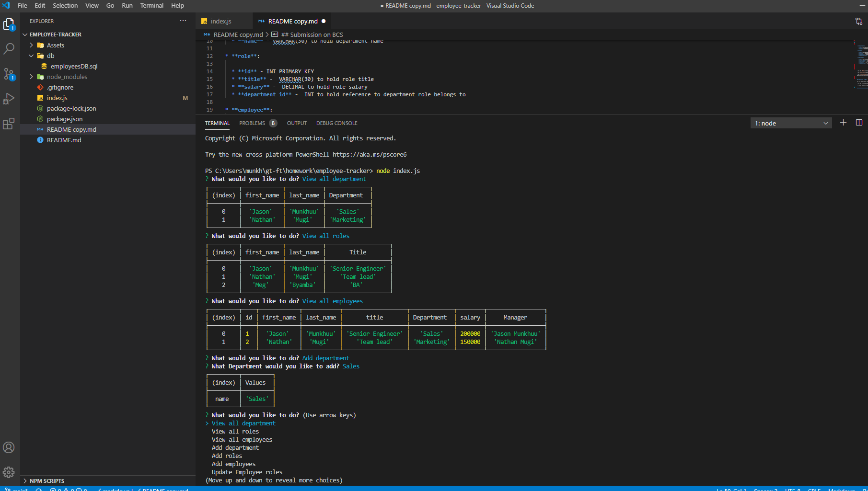Image resolution: width=868 pixels, height=491 pixels.
Task: Click the '## Submission on BCS' breadcrumb
Action: pyautogui.click(x=312, y=34)
